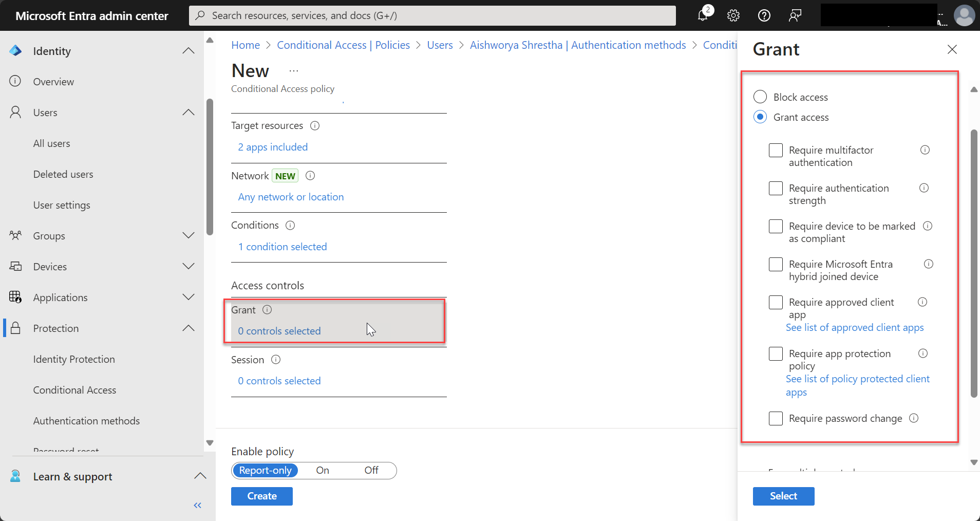Select the Grant access radio button

tap(760, 117)
